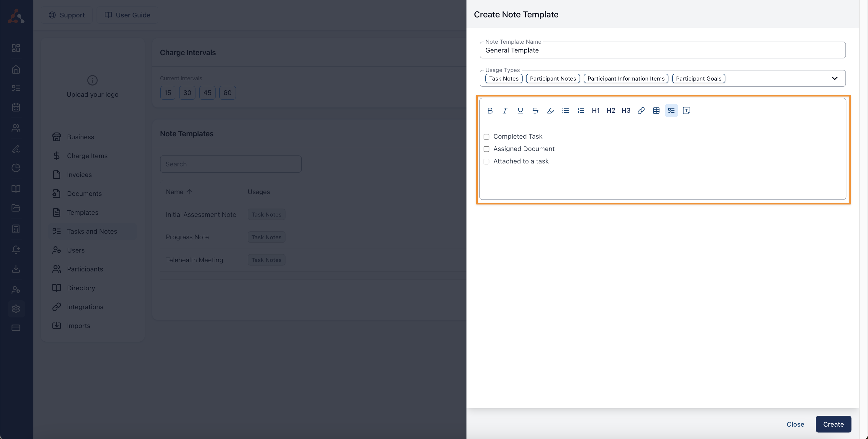
Task: Insert a bullet list
Action: (x=565, y=110)
